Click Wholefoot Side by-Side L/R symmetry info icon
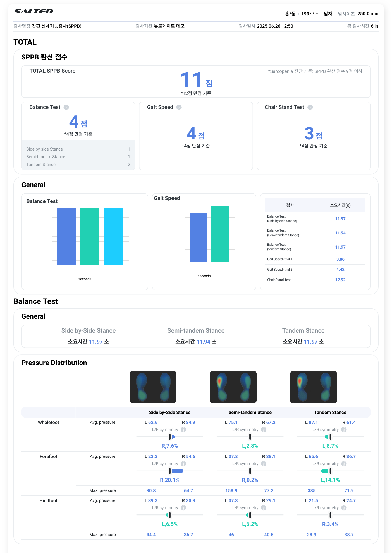This screenshot has width=392, height=553. point(183,430)
